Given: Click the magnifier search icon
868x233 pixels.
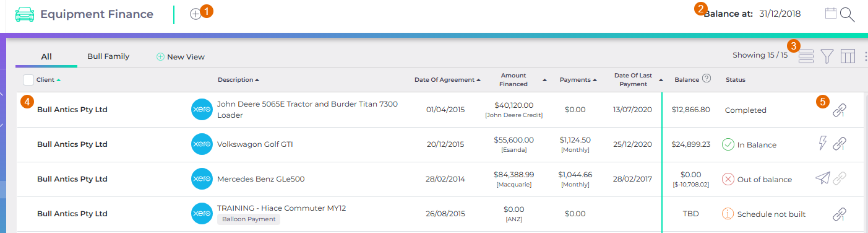Looking at the screenshot, I should pos(847,15).
